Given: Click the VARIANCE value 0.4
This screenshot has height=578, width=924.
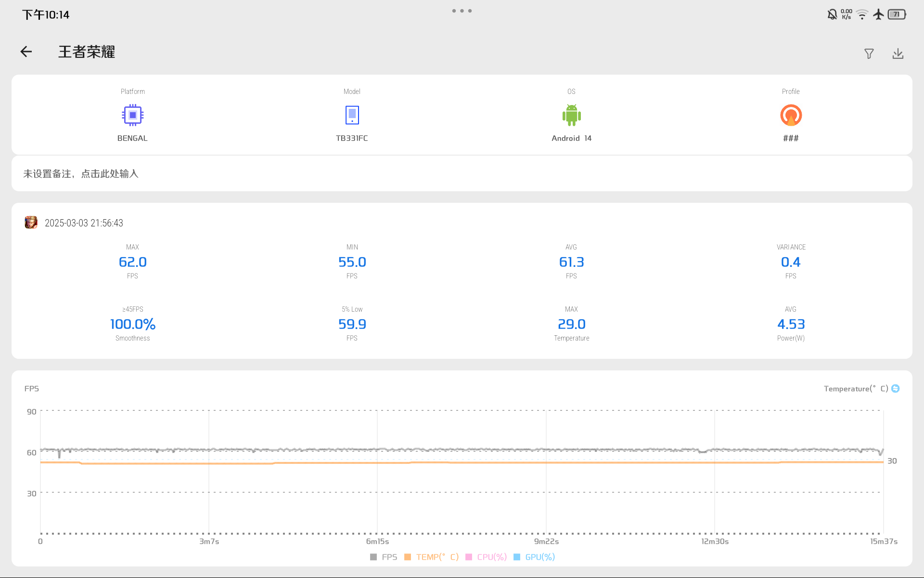Looking at the screenshot, I should pyautogui.click(x=791, y=262).
